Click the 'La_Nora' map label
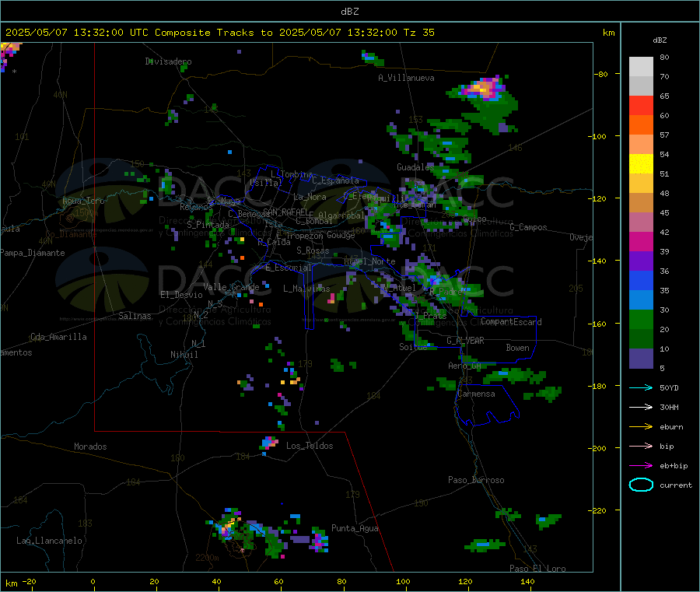This screenshot has width=700, height=592. (310, 197)
